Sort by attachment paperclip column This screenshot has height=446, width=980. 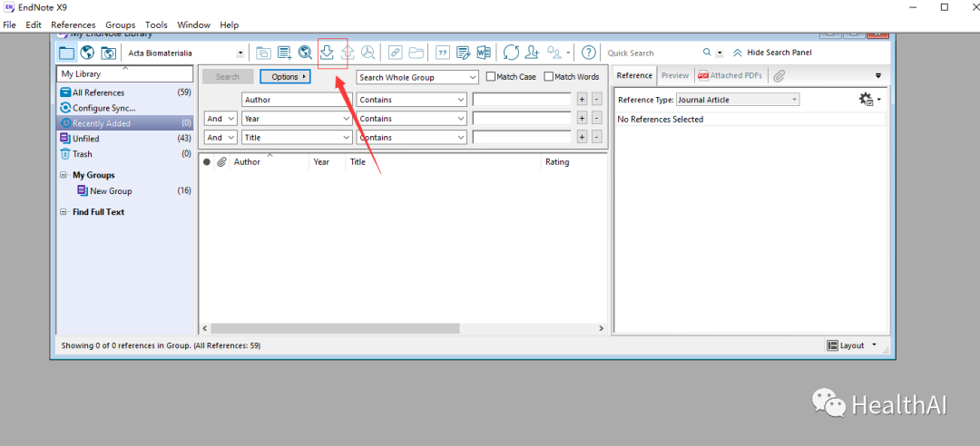click(x=220, y=161)
